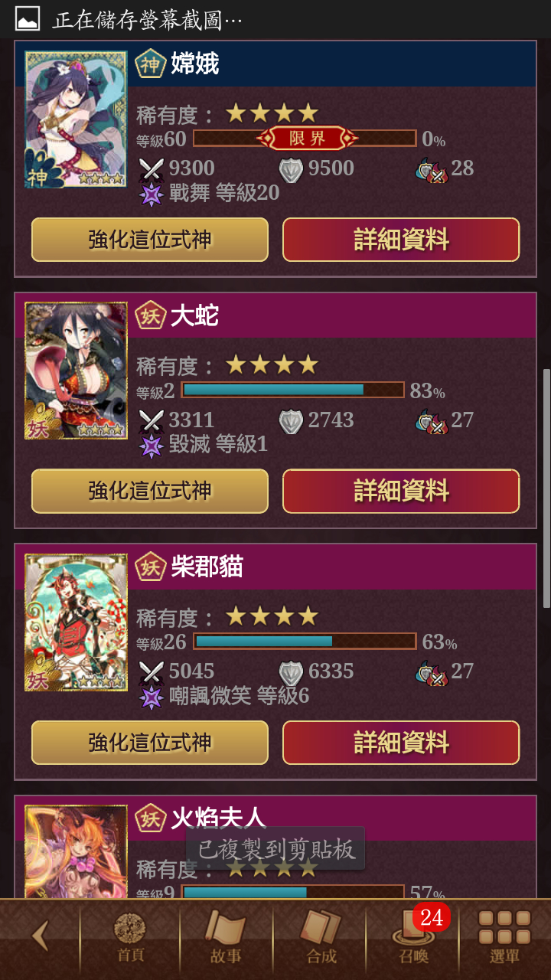The image size is (551, 980).
Task: Tap the back arrow in bottom bar
Action: 40,936
